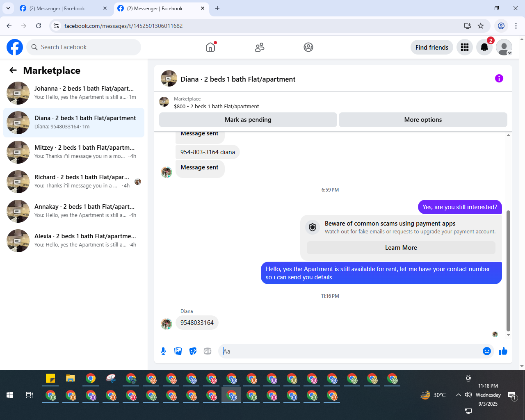Open the Facebook menu grid icon

(x=465, y=47)
